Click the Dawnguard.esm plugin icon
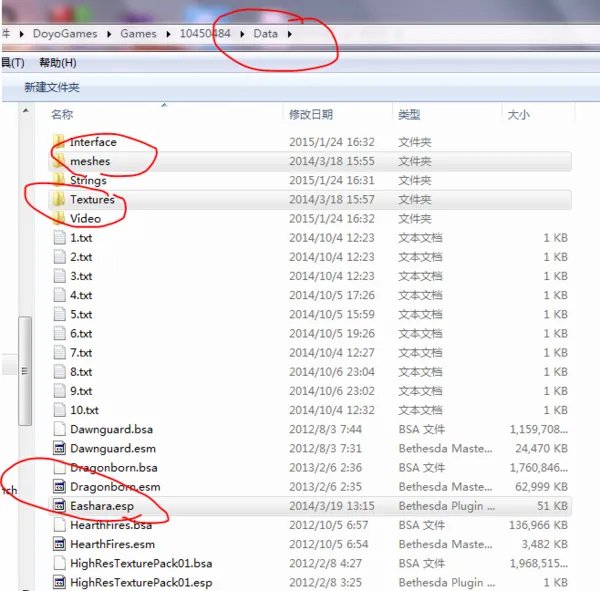 pyautogui.click(x=59, y=448)
